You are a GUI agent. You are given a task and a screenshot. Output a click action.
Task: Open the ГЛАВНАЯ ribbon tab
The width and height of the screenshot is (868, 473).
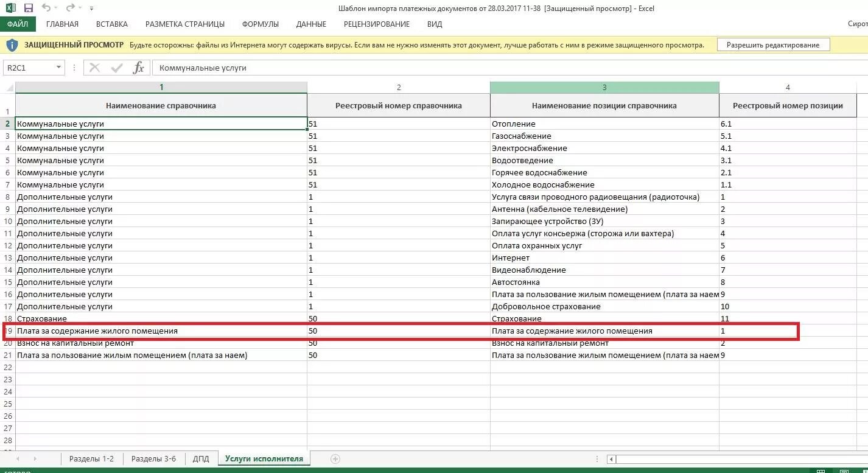(62, 24)
